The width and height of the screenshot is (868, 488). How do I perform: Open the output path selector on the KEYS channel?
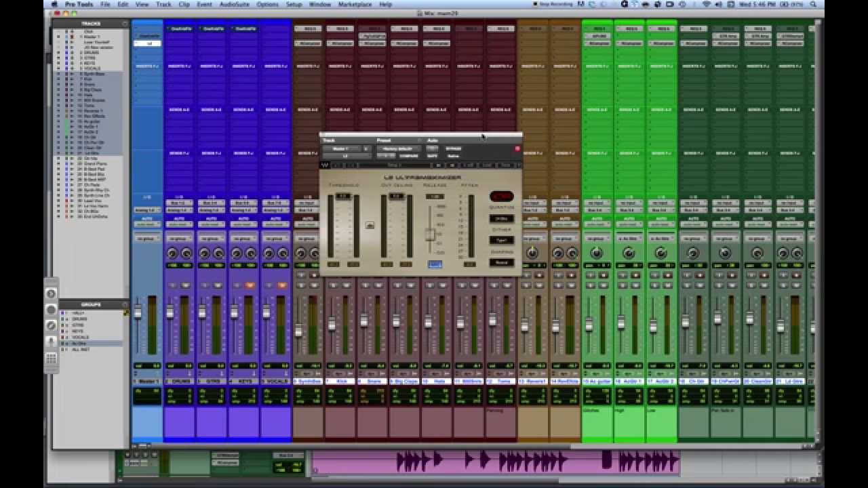pyautogui.click(x=243, y=209)
